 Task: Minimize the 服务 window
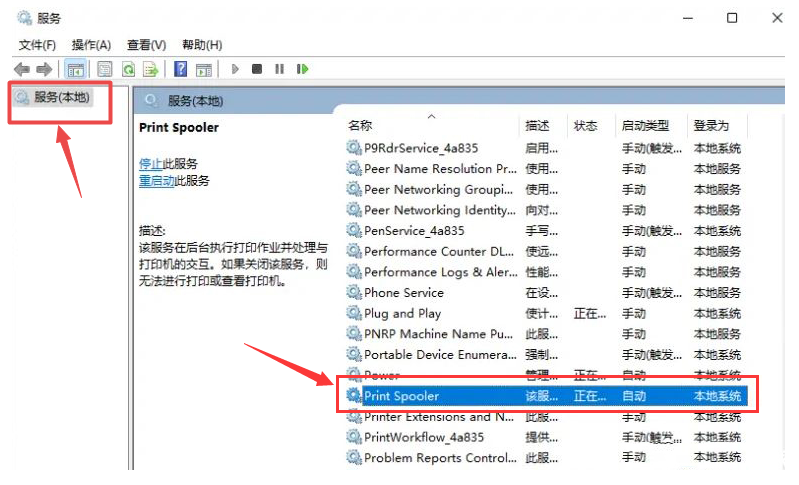pos(688,18)
